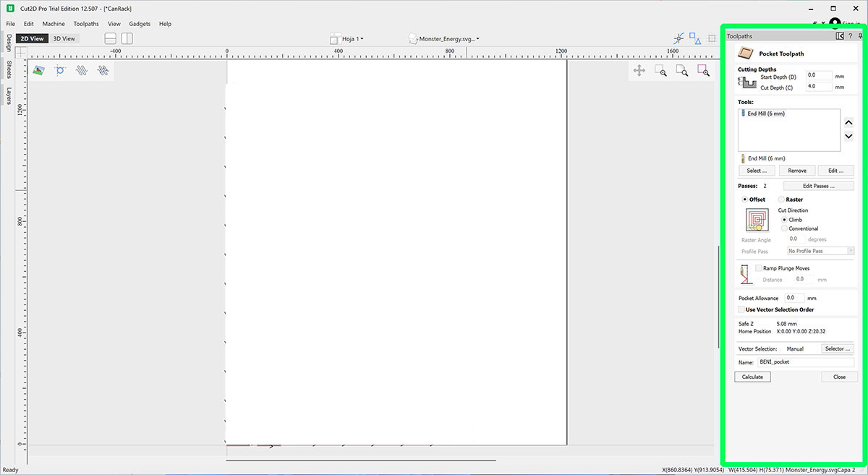
Task: Open the Machine menu
Action: click(54, 24)
